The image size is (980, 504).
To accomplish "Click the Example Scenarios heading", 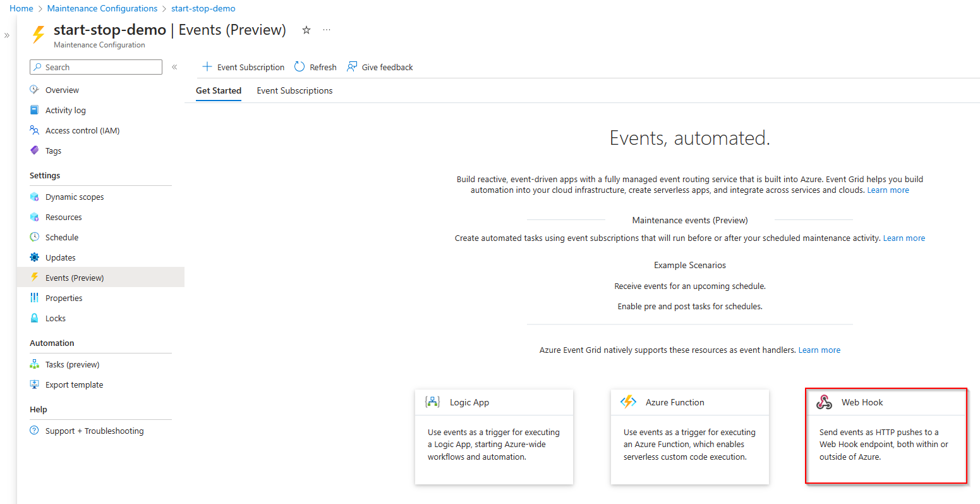I will pyautogui.click(x=690, y=265).
